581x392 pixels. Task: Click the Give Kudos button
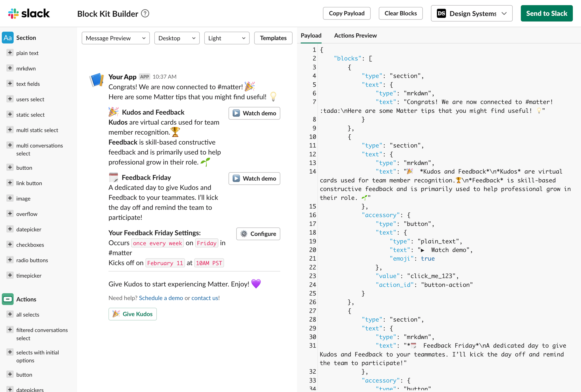[132, 314]
